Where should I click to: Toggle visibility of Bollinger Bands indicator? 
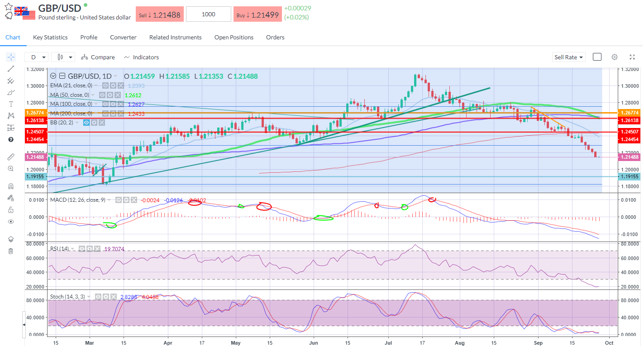[86, 123]
